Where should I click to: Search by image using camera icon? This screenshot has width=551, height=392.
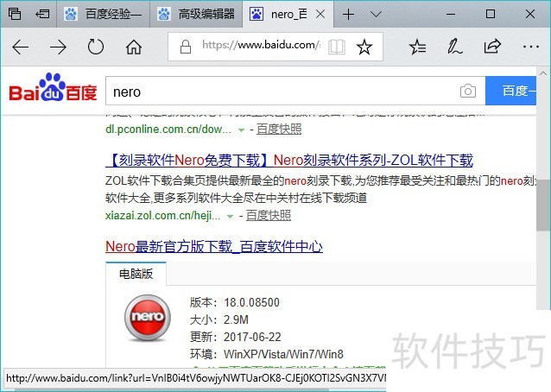[x=468, y=92]
